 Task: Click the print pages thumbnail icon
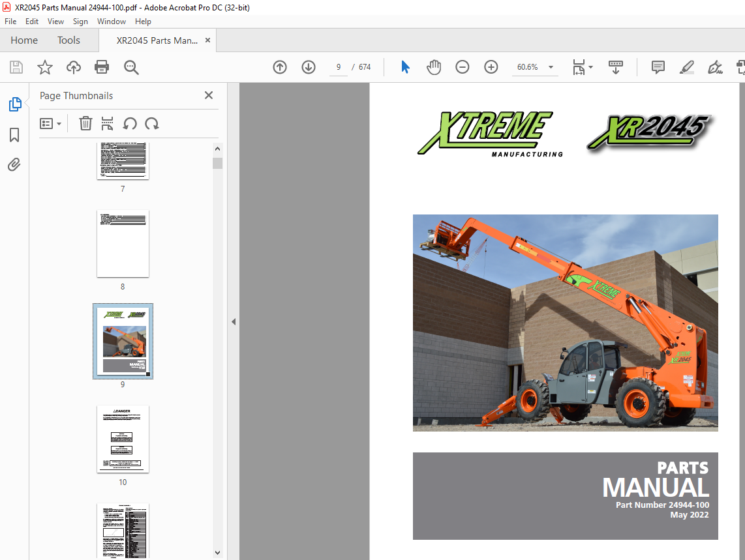(108, 123)
